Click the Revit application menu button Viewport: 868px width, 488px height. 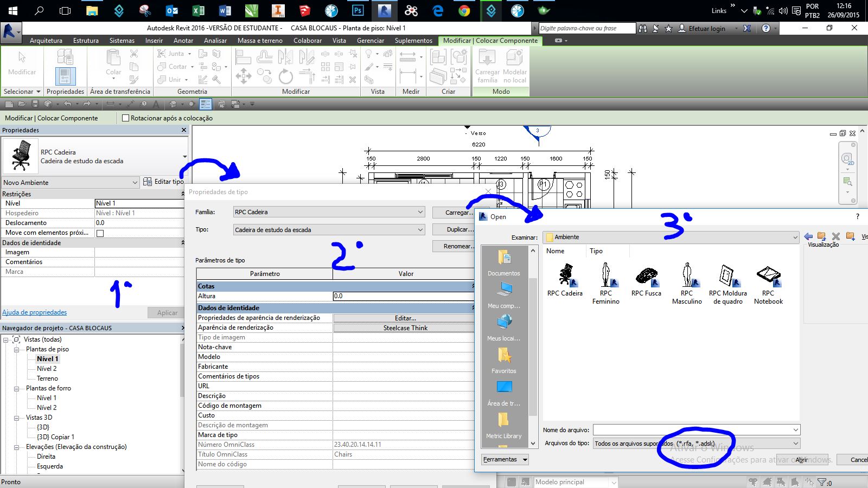[10, 31]
